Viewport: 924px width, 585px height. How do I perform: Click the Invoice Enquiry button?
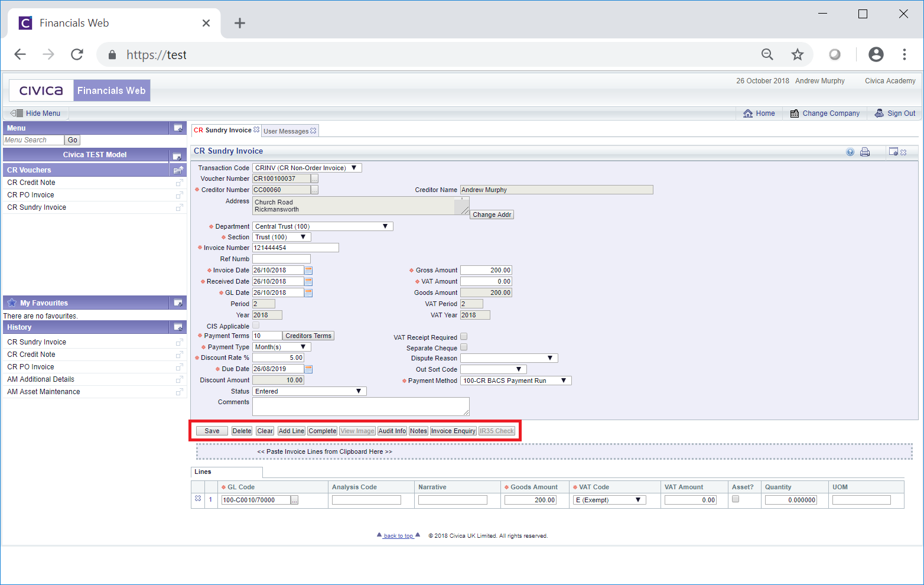453,431
